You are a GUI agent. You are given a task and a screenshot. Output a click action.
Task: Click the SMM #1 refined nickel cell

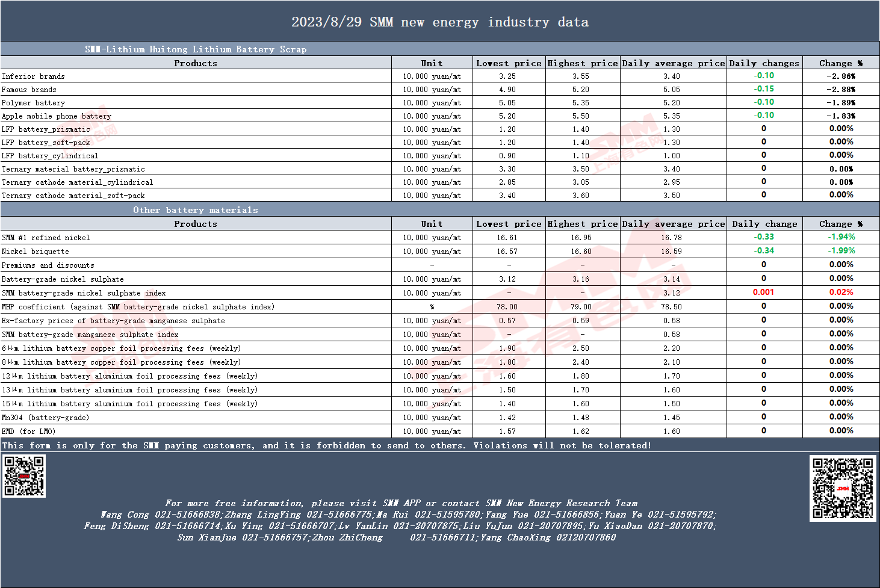(x=46, y=238)
